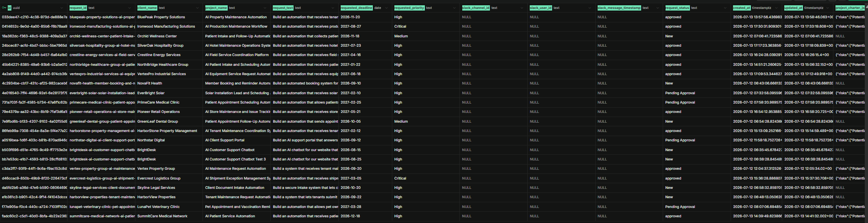Screen dimensions: 868x223
Task: Click the NovaFit Health client cell
Action: [169, 83]
